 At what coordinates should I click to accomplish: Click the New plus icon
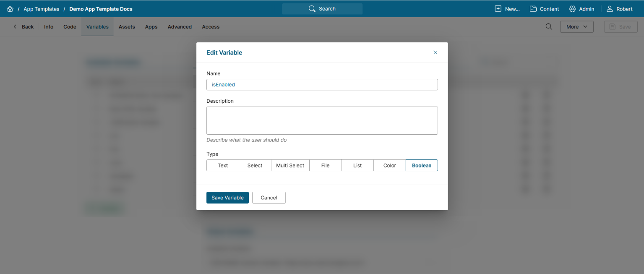coord(498,9)
